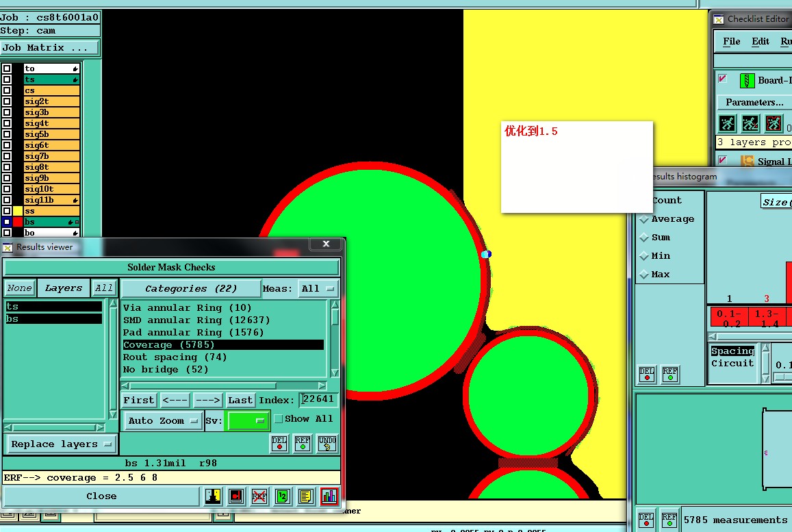Click the Last result button

[240, 400]
